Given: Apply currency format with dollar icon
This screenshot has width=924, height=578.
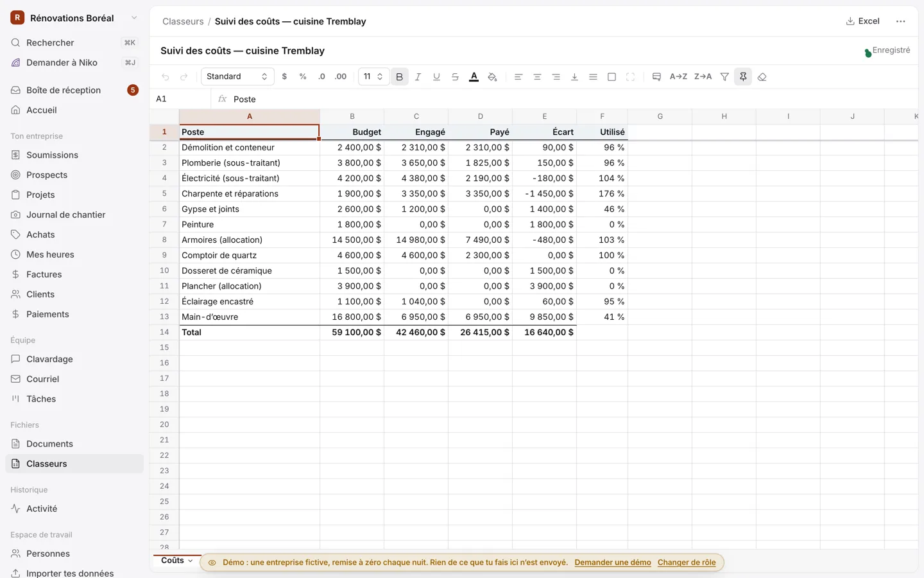Looking at the screenshot, I should pyautogui.click(x=284, y=77).
